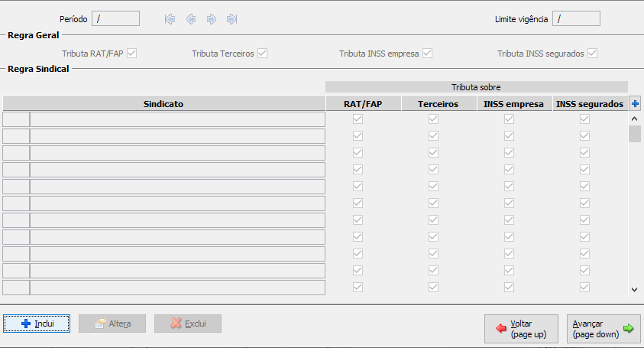Screen dimensions: 644x348
Task: Click the Limite vigência input field
Action: [x=576, y=18]
